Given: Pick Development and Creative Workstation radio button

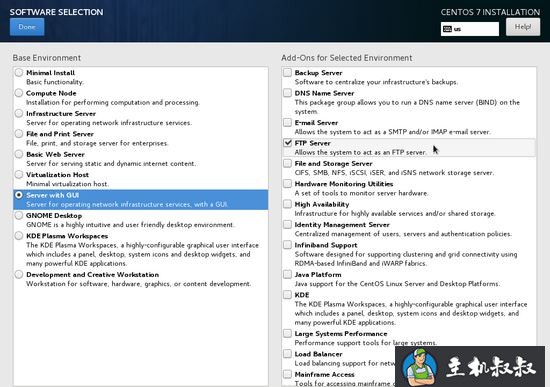Looking at the screenshot, I should pyautogui.click(x=19, y=274).
